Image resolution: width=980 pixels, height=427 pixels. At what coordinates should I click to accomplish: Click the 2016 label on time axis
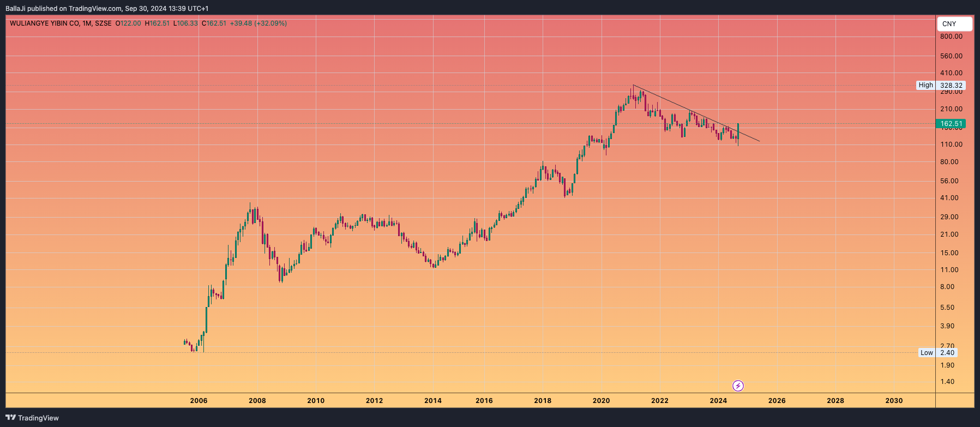(484, 401)
